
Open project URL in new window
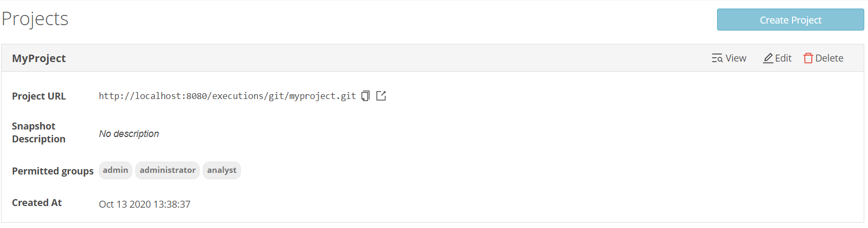click(x=381, y=96)
